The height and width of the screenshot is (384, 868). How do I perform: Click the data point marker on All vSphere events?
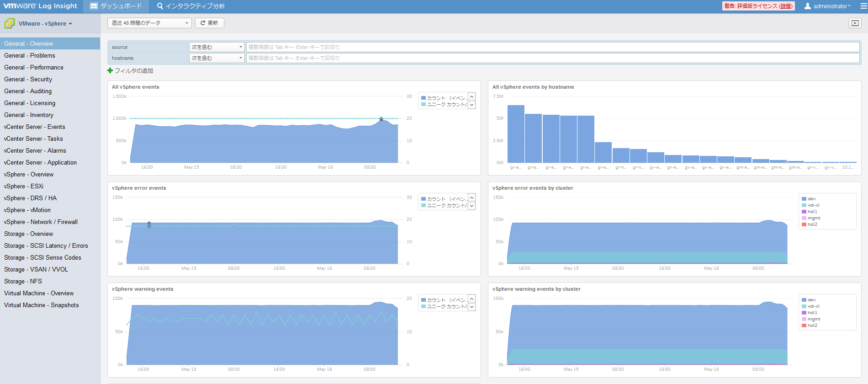tap(381, 119)
